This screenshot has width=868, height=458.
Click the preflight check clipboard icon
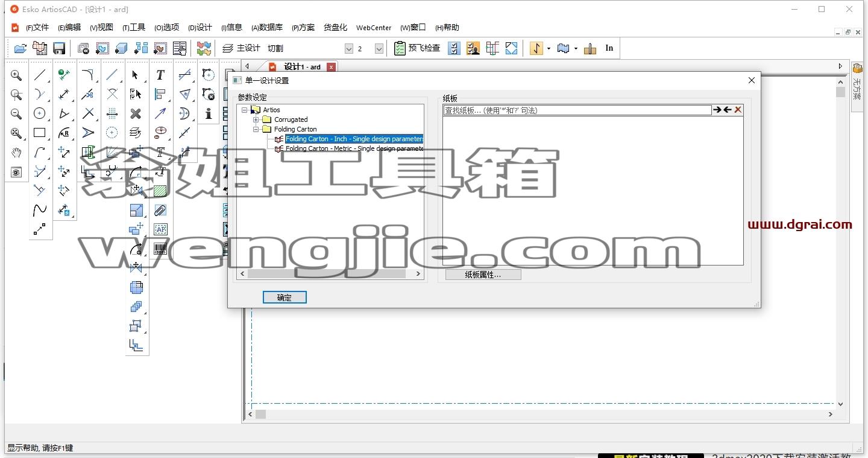click(x=400, y=48)
